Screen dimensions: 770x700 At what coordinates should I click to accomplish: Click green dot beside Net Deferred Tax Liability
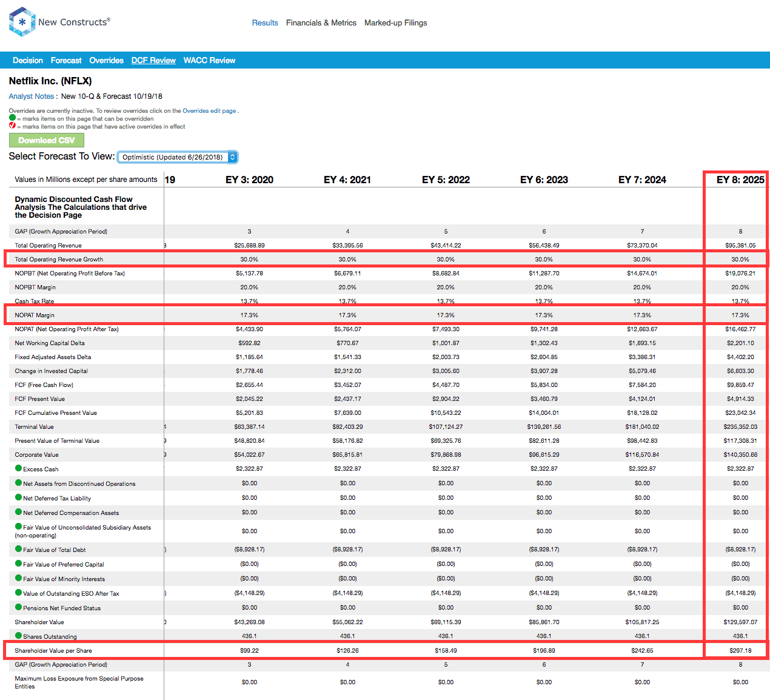pos(18,497)
